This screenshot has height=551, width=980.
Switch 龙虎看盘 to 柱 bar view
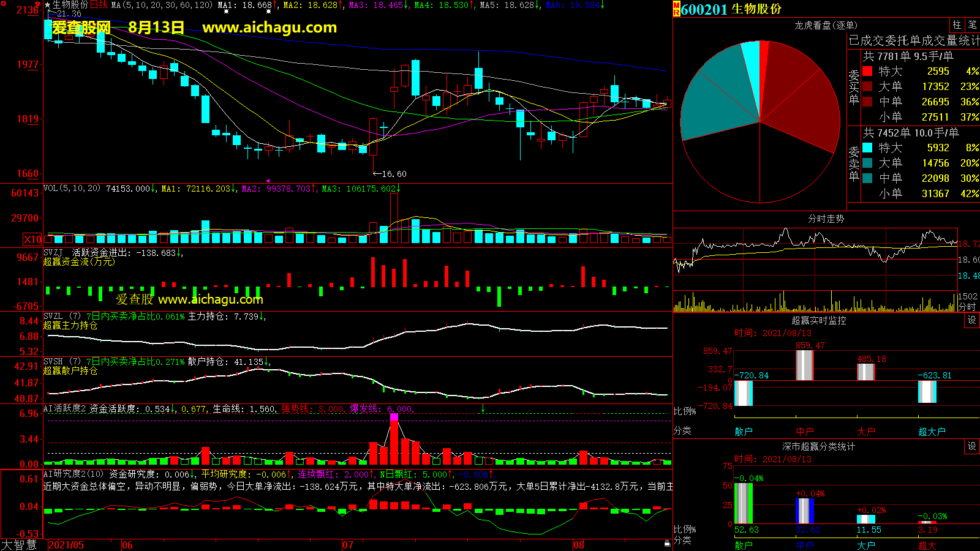[x=957, y=24]
